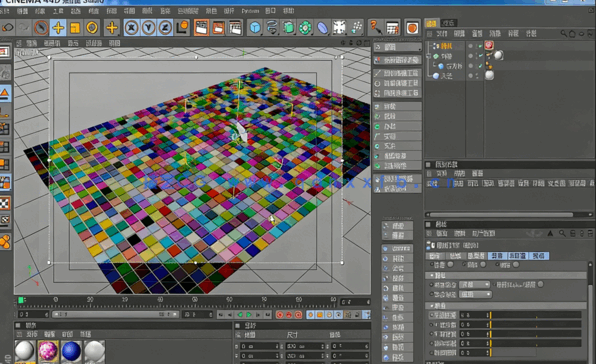Click the white material tag on second object

(498, 55)
